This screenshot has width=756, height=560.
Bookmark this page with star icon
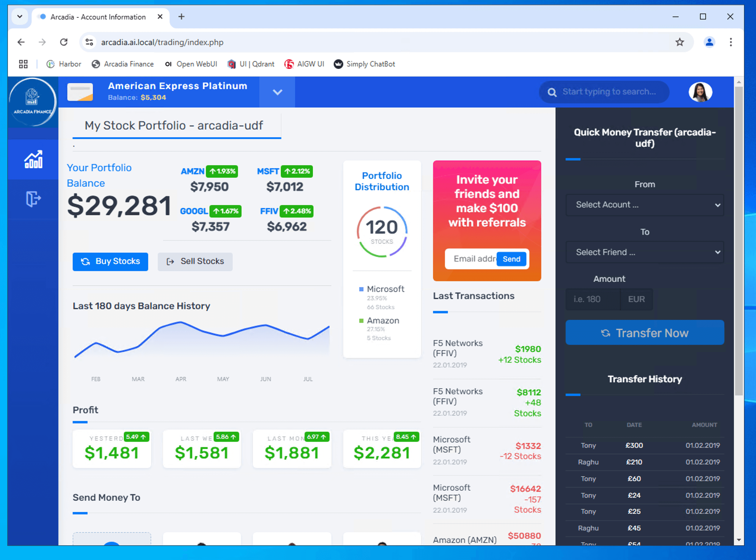click(680, 42)
